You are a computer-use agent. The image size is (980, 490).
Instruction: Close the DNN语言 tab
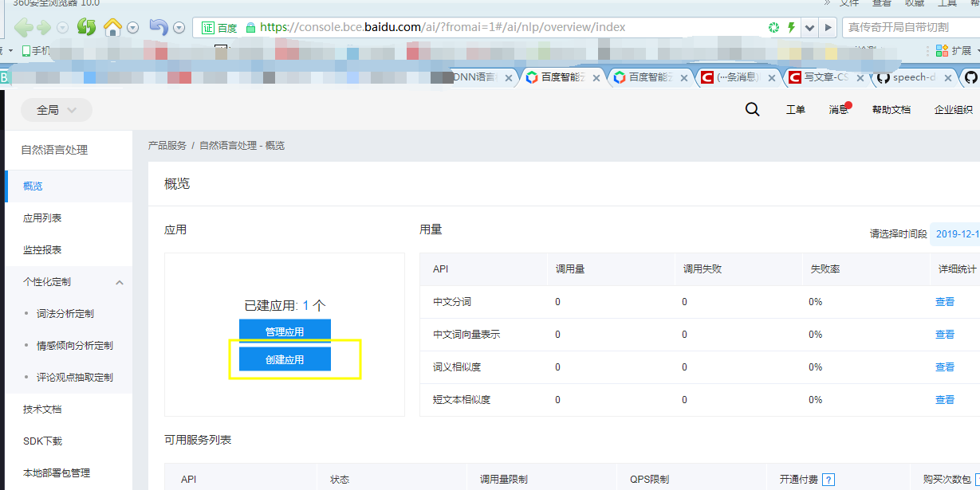509,78
